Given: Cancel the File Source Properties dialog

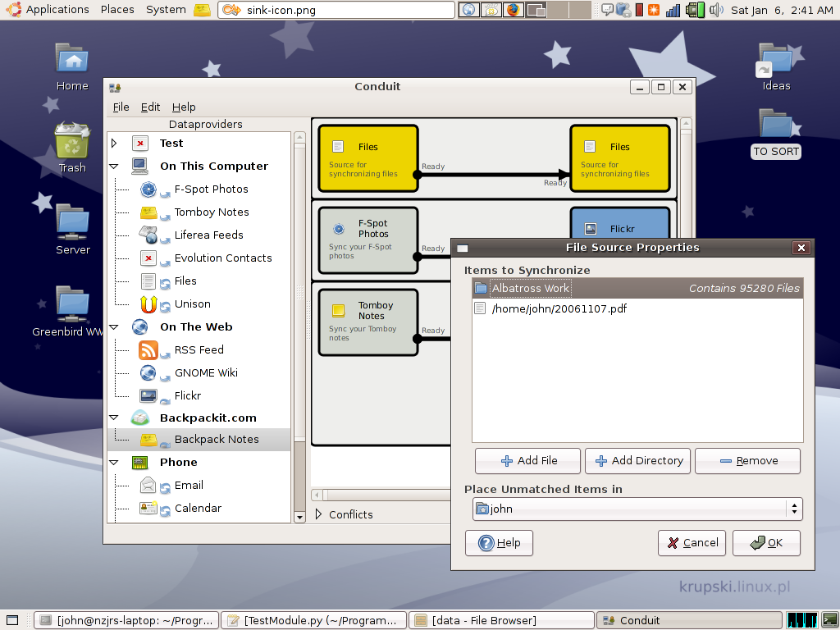Looking at the screenshot, I should 692,543.
